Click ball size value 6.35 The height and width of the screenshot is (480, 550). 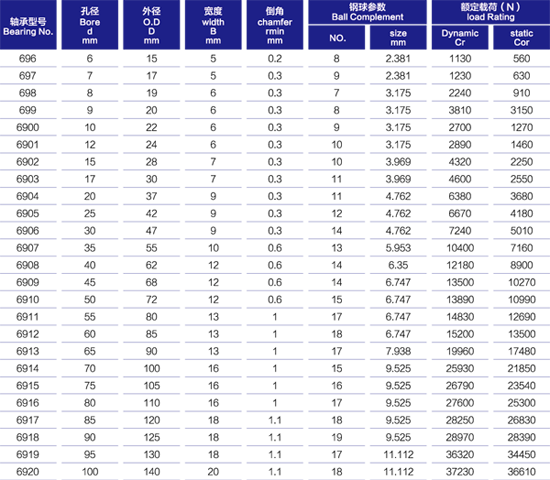point(398,265)
